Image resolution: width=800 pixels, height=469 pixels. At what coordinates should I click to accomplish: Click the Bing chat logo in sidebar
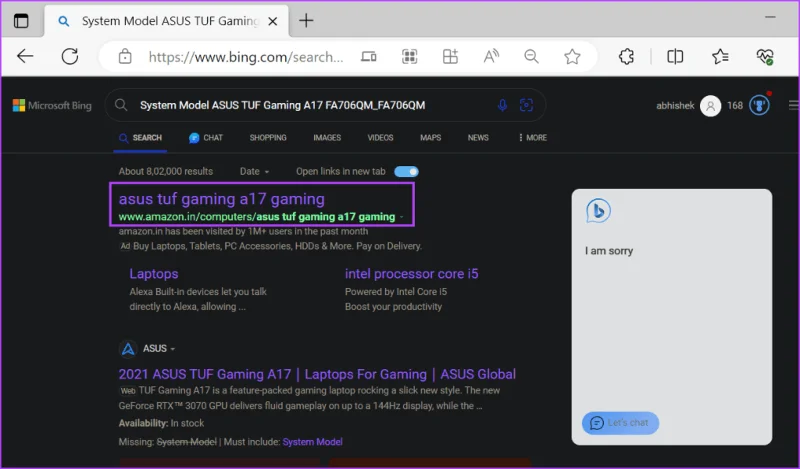point(598,210)
